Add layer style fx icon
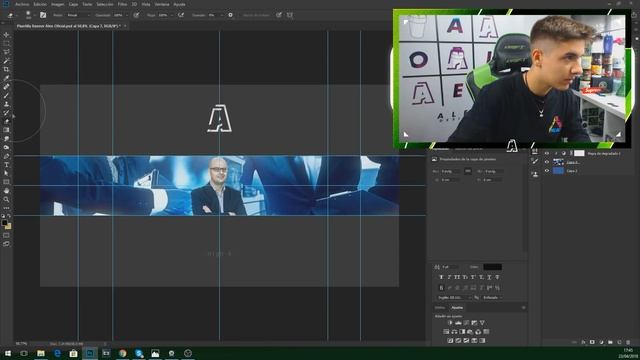The image size is (640, 360). [x=583, y=342]
